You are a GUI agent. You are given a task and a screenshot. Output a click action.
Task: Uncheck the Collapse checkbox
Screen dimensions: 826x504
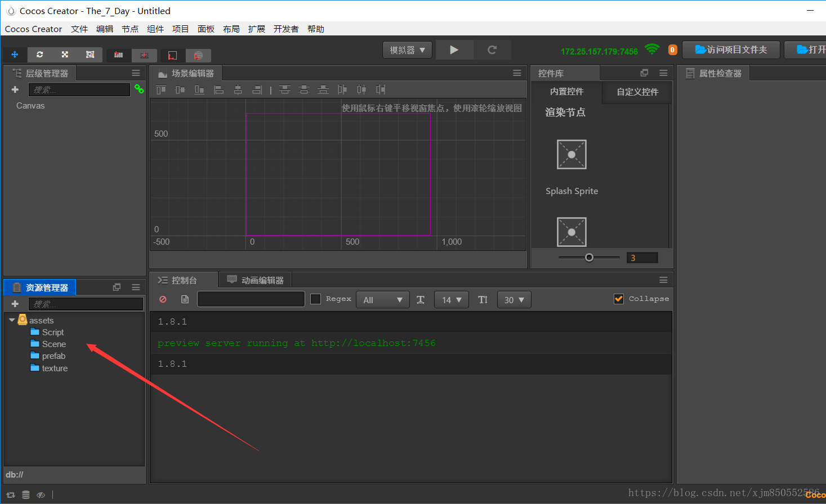click(x=619, y=299)
